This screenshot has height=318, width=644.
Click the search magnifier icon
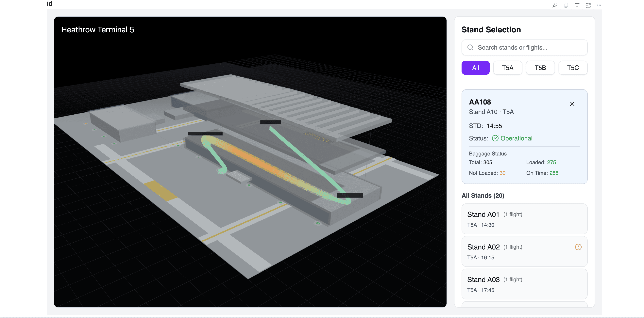(470, 47)
